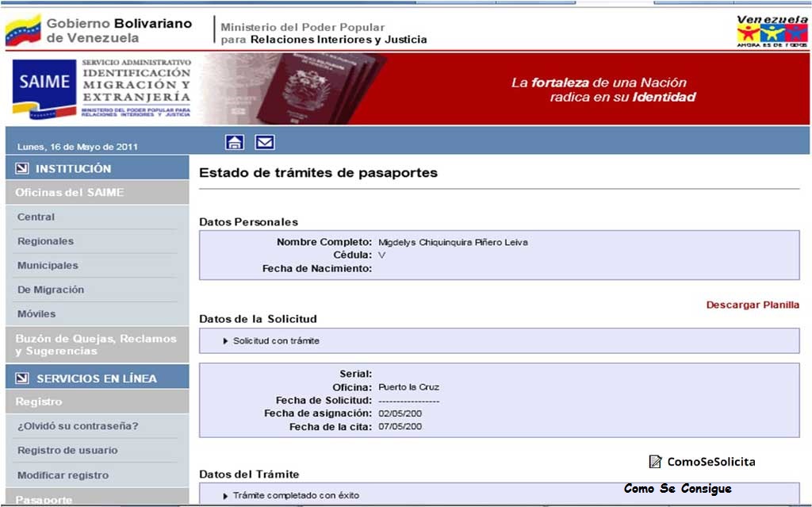Open Buzón de Quejas, Reclamos y Sugerencias
The width and height of the screenshot is (812, 507).
coord(98,344)
